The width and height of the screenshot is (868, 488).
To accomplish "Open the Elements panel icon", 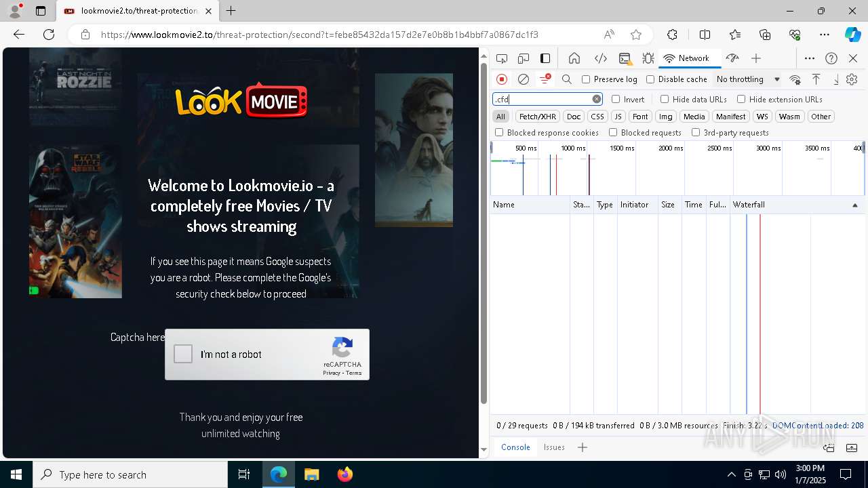I will point(600,58).
